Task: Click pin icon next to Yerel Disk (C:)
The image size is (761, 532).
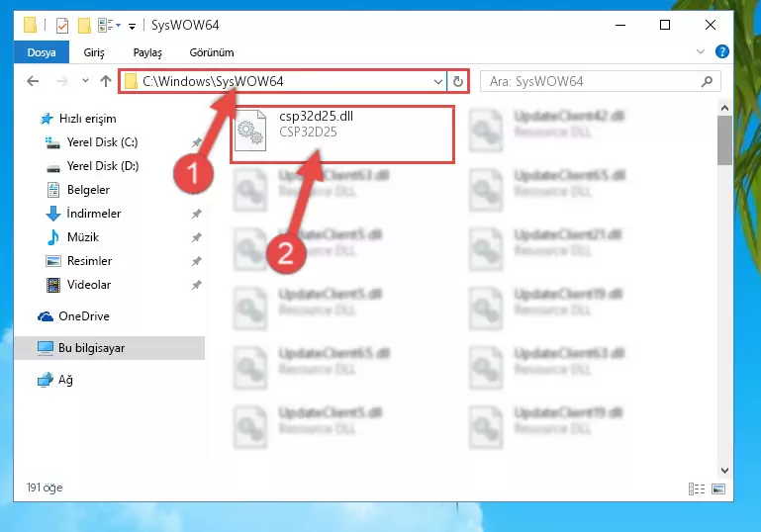Action: point(196,142)
